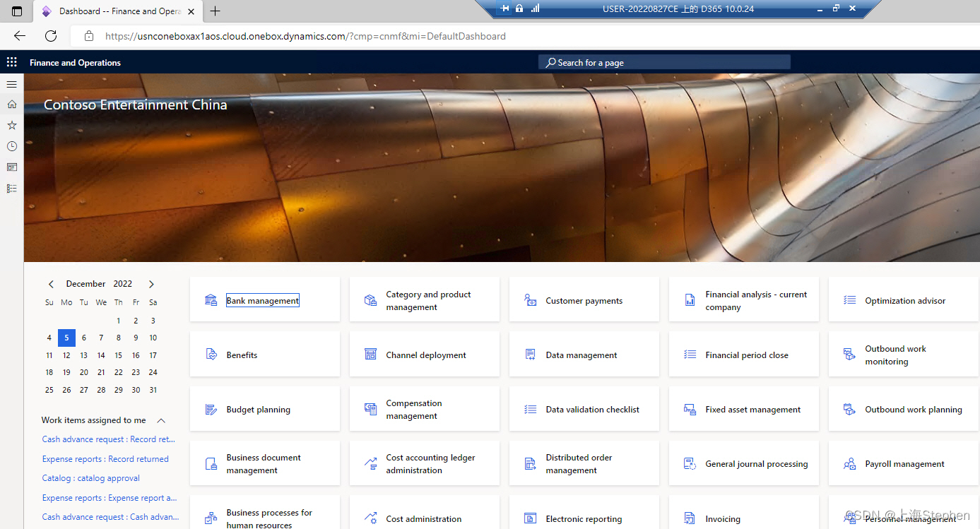Open December month picker in calendar
Image resolution: width=980 pixels, height=529 pixels.
click(85, 284)
